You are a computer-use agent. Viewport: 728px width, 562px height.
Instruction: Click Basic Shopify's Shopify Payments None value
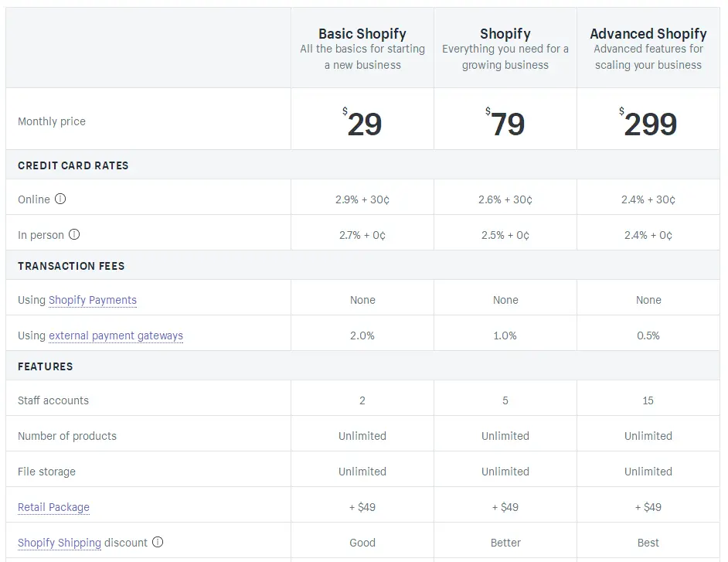pyautogui.click(x=362, y=300)
